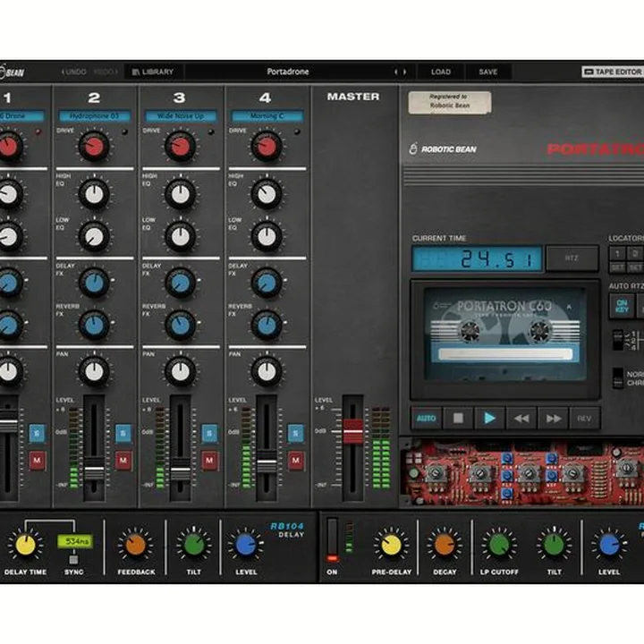Open the preset Library

click(153, 72)
